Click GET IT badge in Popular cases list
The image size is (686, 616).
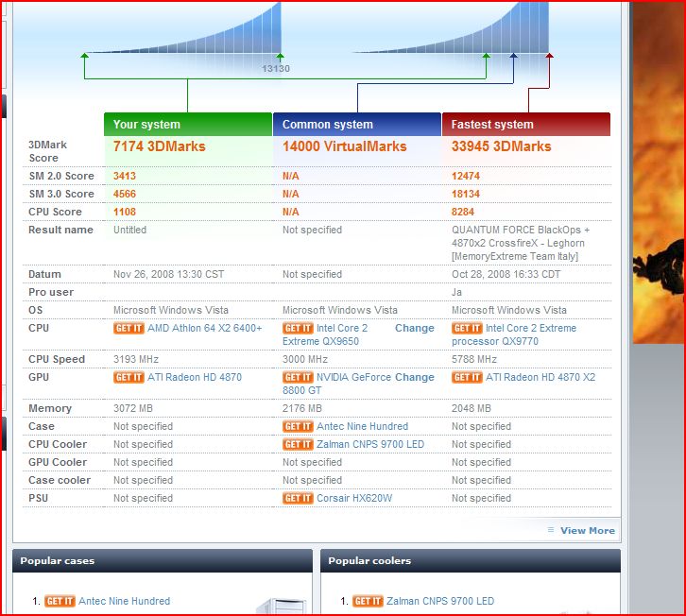pyautogui.click(x=60, y=601)
